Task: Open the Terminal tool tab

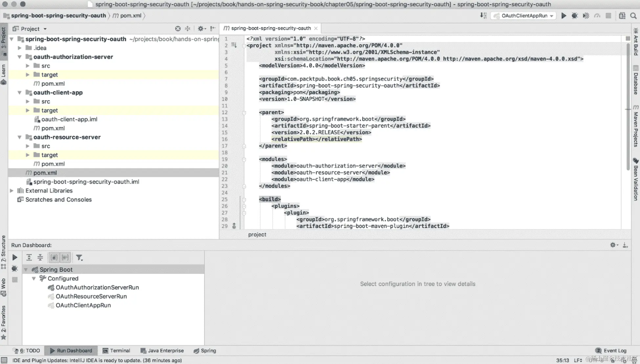Action: pyautogui.click(x=117, y=351)
